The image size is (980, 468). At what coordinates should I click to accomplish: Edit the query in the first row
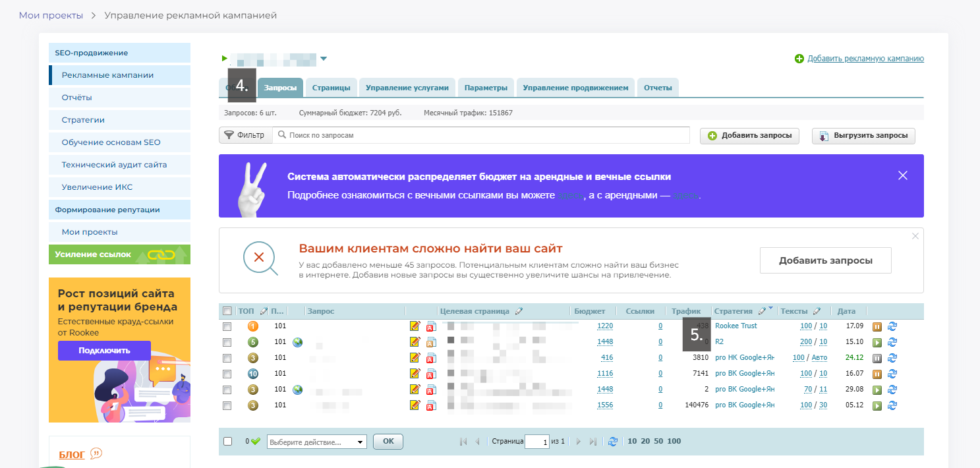click(x=415, y=326)
